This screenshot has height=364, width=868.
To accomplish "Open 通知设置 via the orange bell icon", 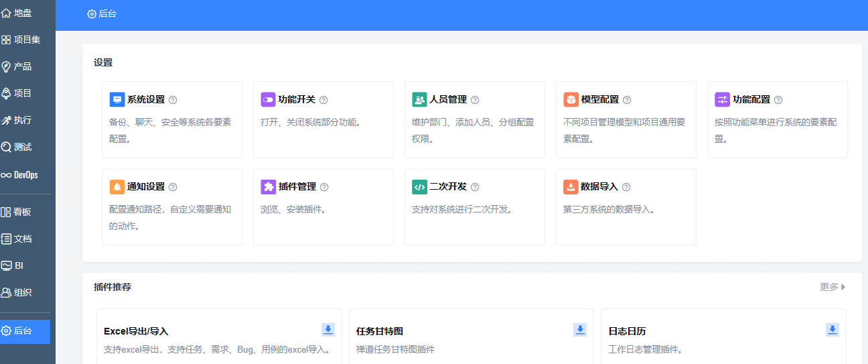I will tap(117, 186).
